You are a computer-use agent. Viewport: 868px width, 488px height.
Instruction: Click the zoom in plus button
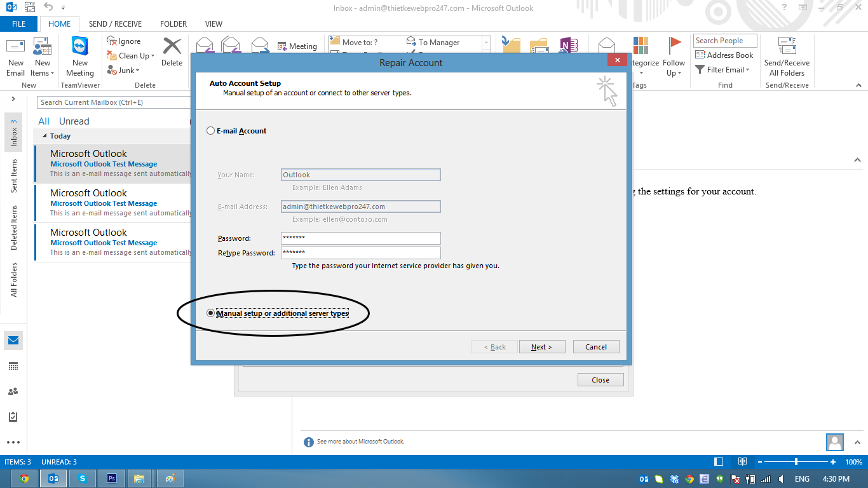(833, 462)
